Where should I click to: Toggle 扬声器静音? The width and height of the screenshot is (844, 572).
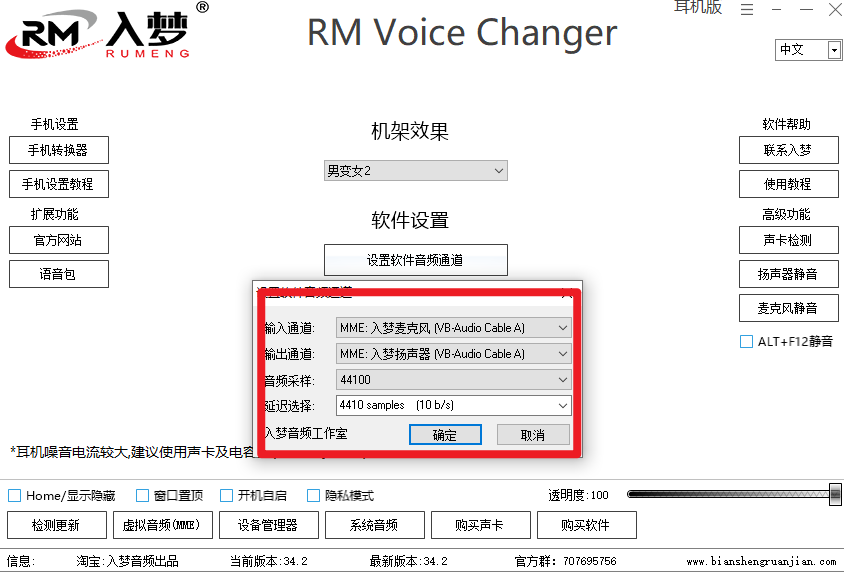tap(789, 274)
